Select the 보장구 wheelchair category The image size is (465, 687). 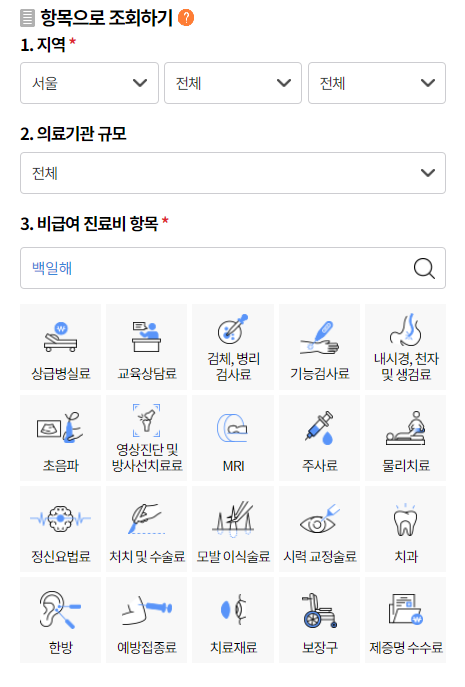point(319,620)
